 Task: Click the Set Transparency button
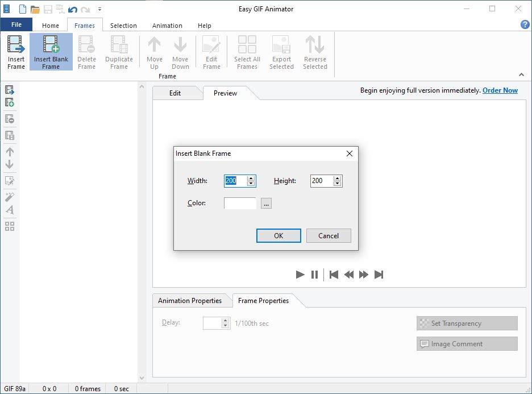click(x=467, y=323)
